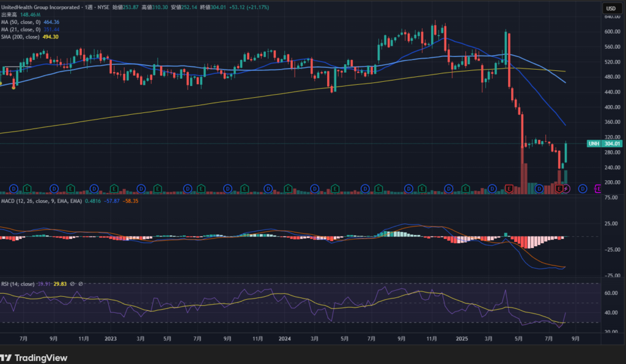The width and height of the screenshot is (626, 364).
Task: Click the 29.83 RSI average value
Action: point(60,284)
